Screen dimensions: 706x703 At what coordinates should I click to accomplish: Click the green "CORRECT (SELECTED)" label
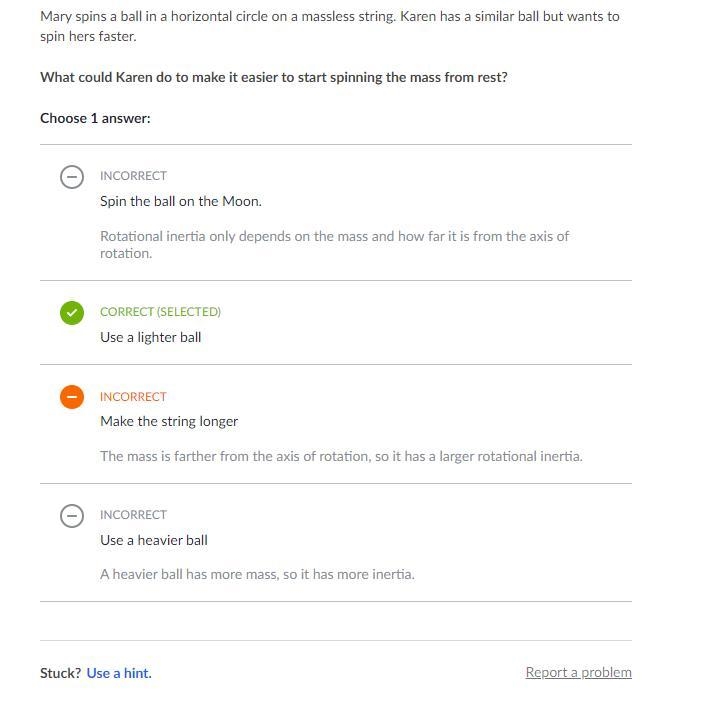[160, 312]
